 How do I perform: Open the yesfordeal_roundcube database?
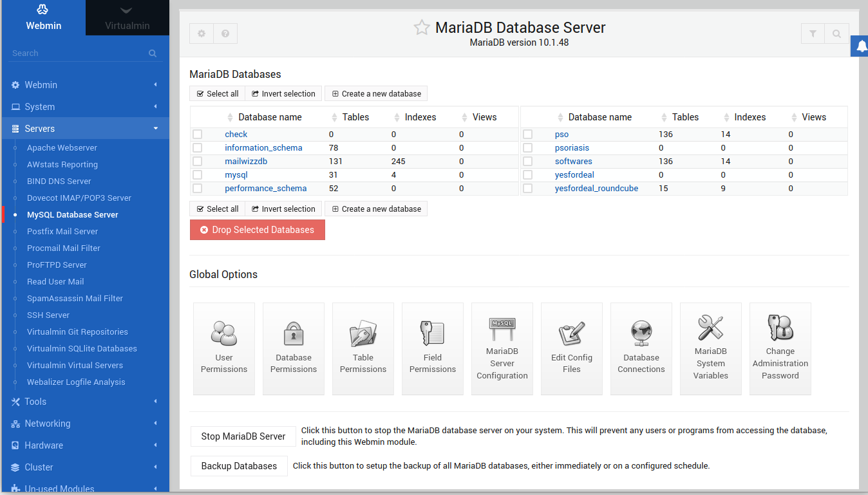[596, 188]
